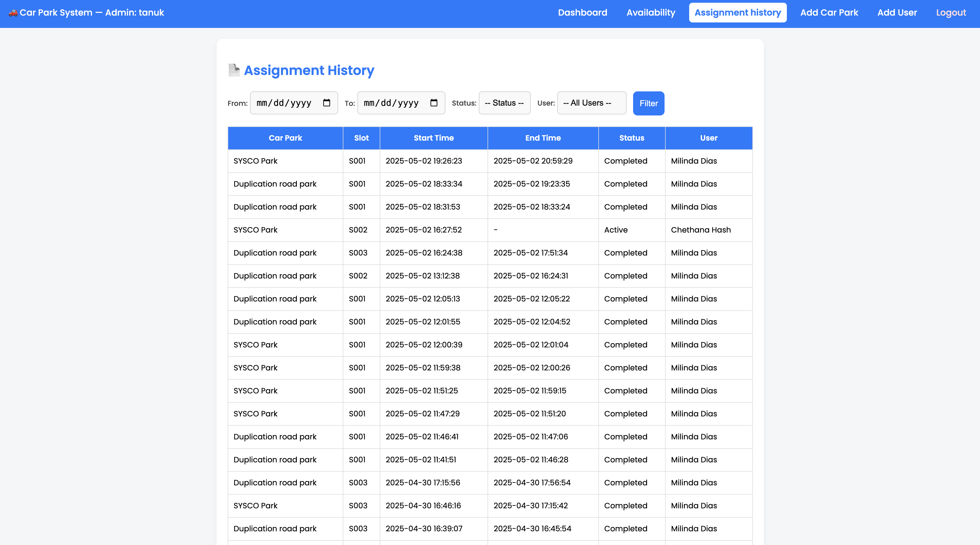
Task: Open Add Car Park page
Action: pos(829,13)
